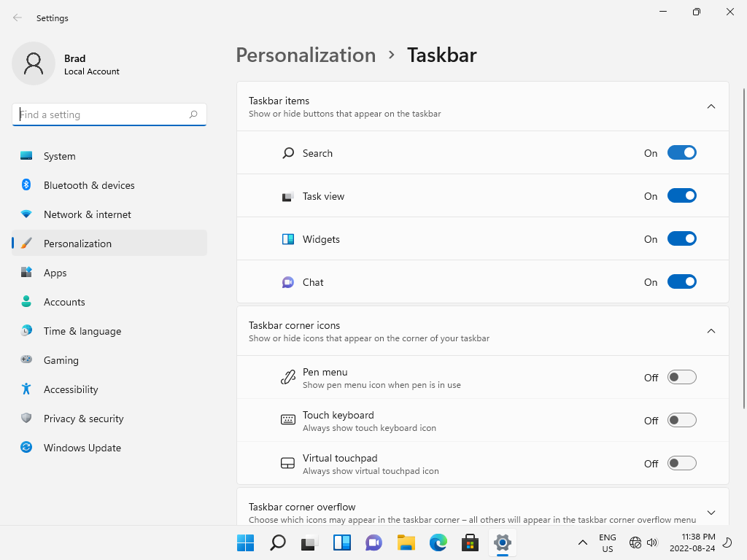Collapse the Taskbar corner icons chevron

(711, 331)
